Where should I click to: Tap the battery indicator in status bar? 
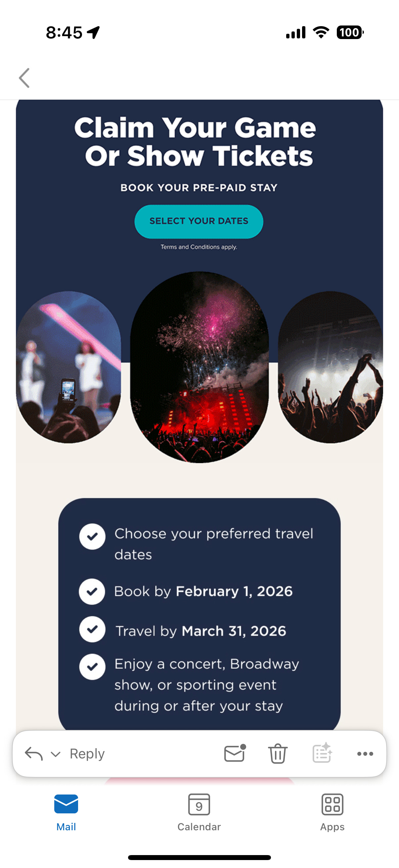[x=349, y=33]
